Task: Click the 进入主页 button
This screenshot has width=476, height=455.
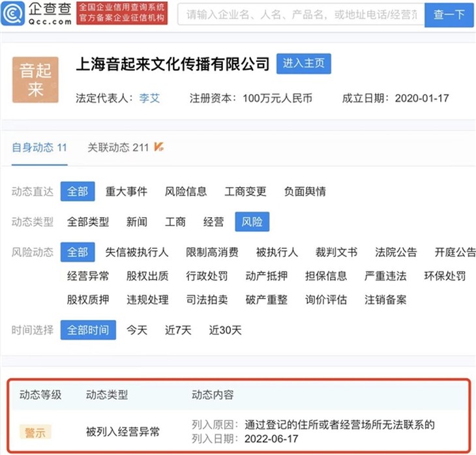Action: [304, 64]
